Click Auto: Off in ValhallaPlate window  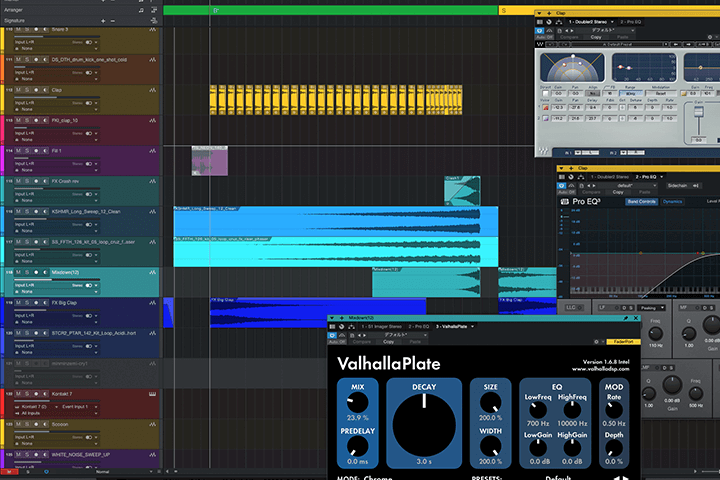click(x=337, y=342)
